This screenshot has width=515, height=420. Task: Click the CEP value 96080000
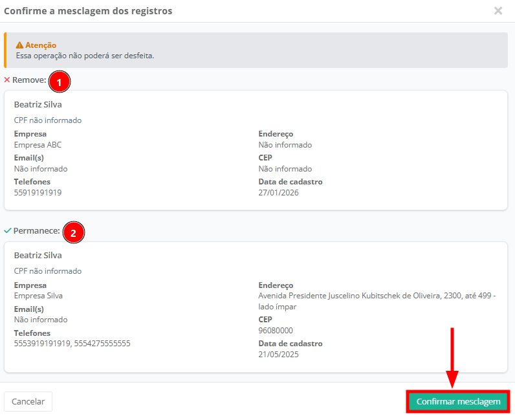pos(276,330)
